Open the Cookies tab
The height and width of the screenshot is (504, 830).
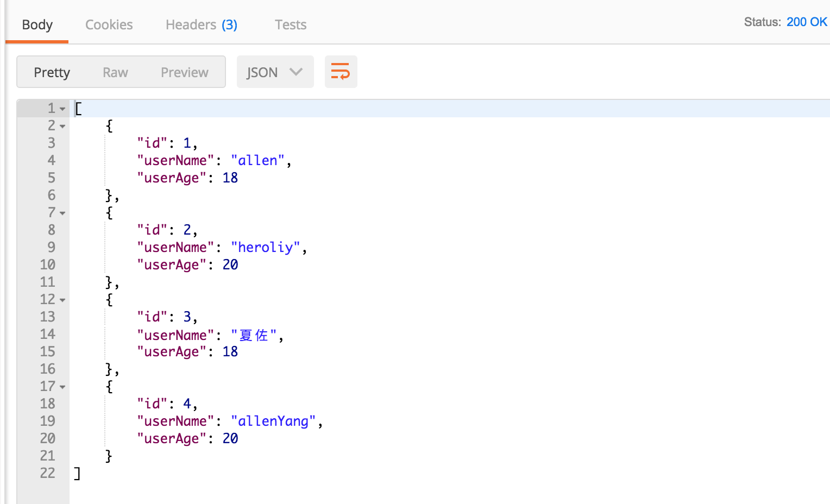[x=109, y=25]
